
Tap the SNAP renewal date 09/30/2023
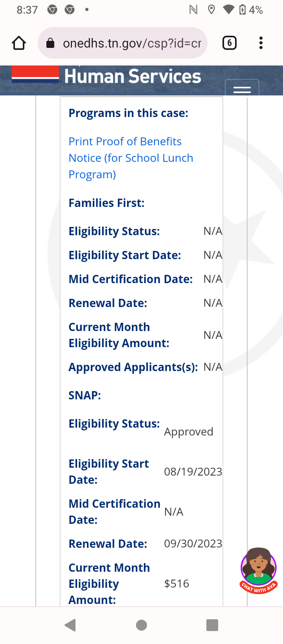193,543
